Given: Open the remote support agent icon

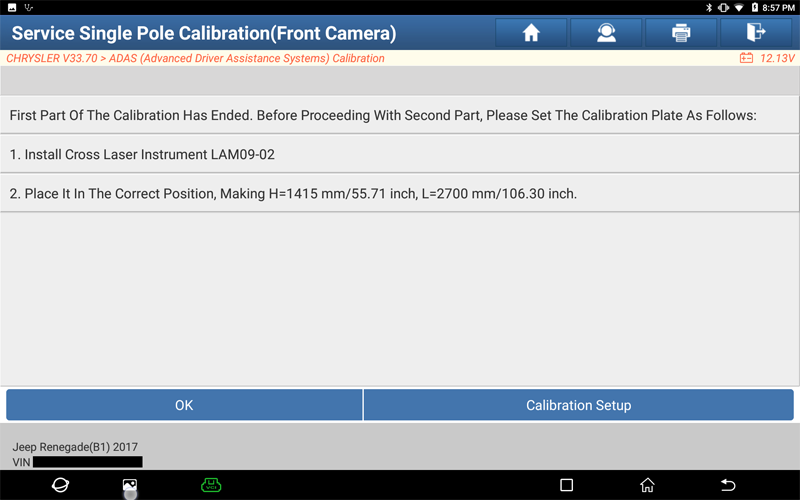Looking at the screenshot, I should click(x=606, y=33).
